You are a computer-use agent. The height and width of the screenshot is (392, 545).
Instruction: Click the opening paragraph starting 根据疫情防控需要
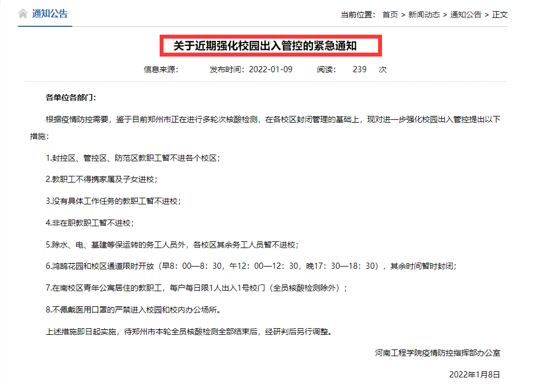pyautogui.click(x=265, y=128)
